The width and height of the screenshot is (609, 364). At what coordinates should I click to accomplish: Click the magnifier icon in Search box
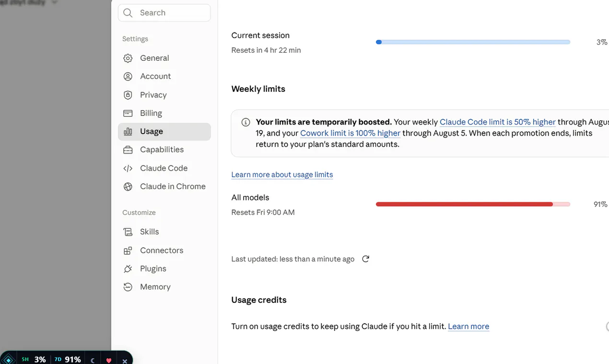(x=128, y=13)
